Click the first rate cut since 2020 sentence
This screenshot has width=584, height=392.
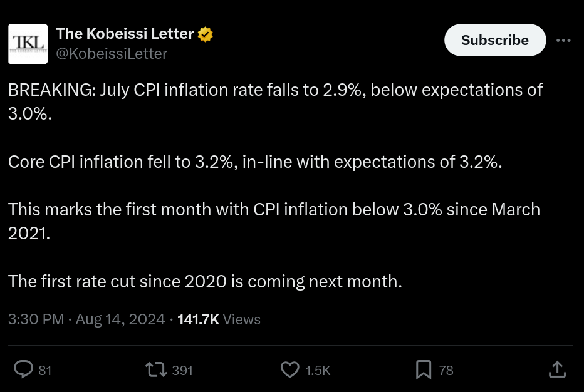(x=206, y=281)
